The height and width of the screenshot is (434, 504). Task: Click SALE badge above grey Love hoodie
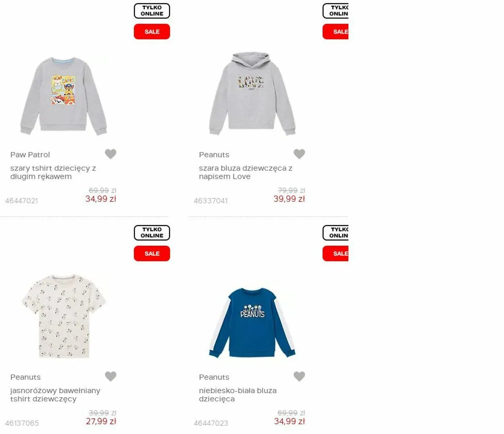tap(335, 31)
